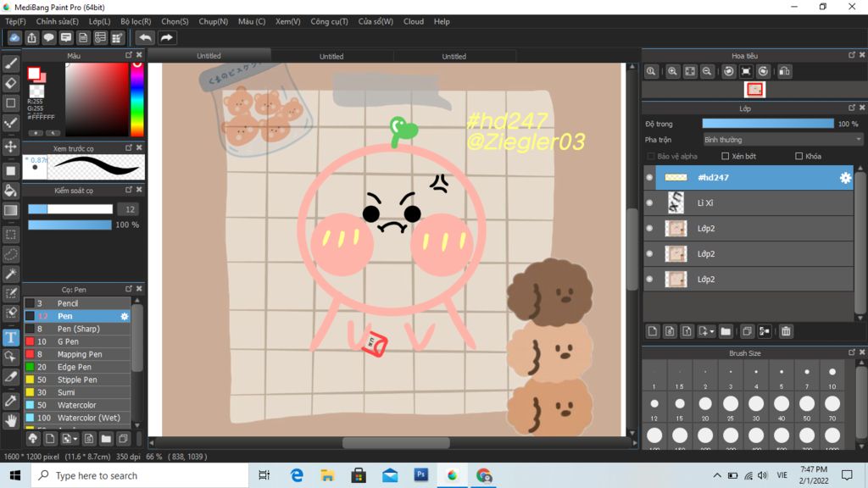
Task: Select the Stipple Pen brush
Action: (77, 380)
